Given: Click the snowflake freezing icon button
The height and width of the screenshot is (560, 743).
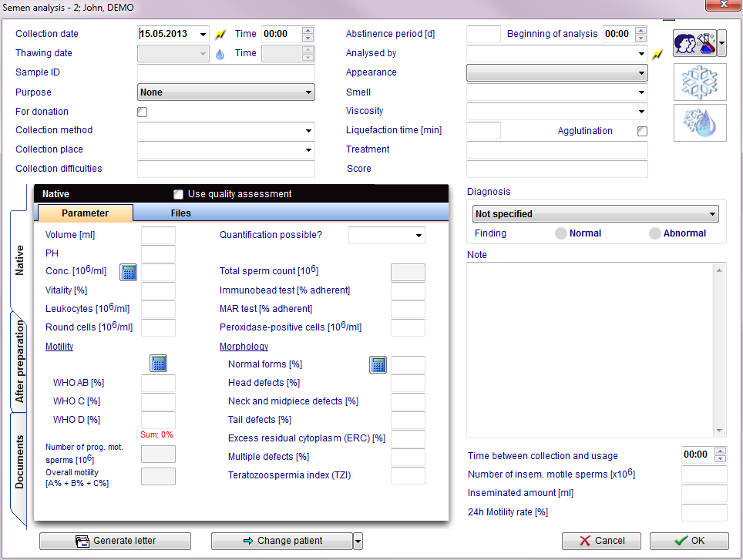Looking at the screenshot, I should point(700,82).
